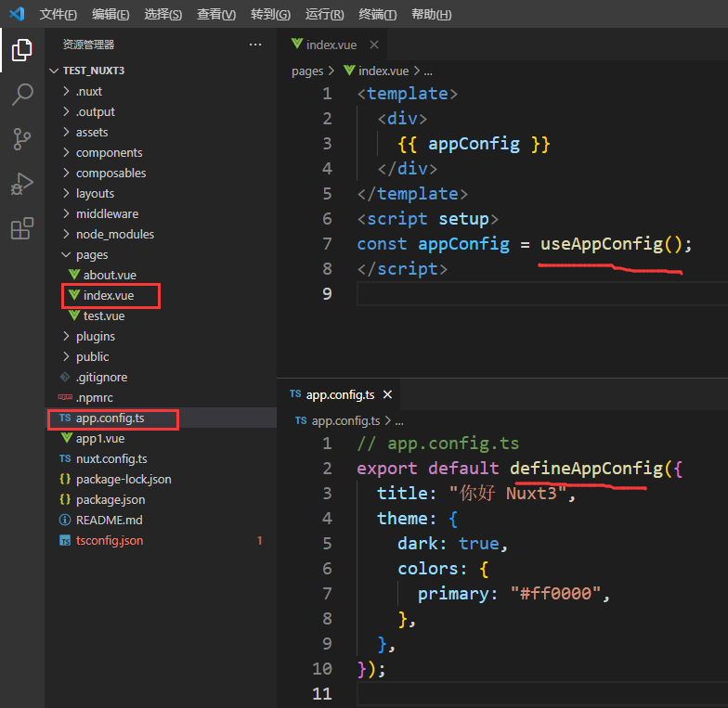Expand the composables folder
The image size is (728, 708).
click(67, 173)
